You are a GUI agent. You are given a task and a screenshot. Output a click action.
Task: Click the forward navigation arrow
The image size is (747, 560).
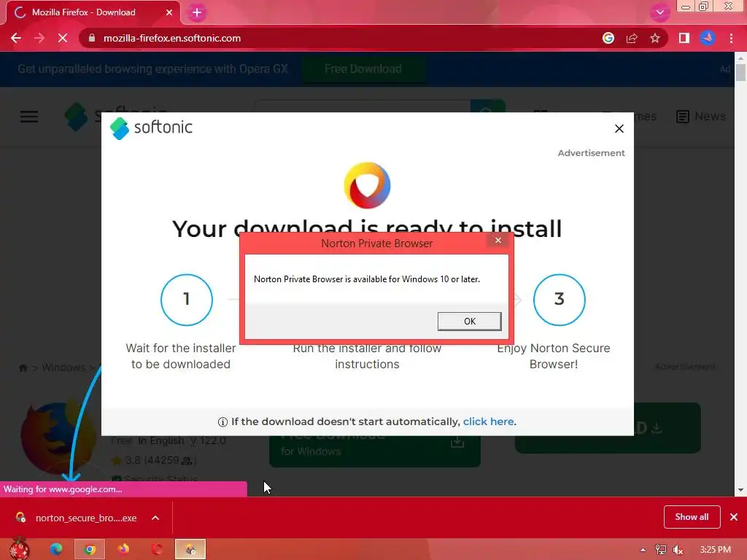click(x=39, y=38)
